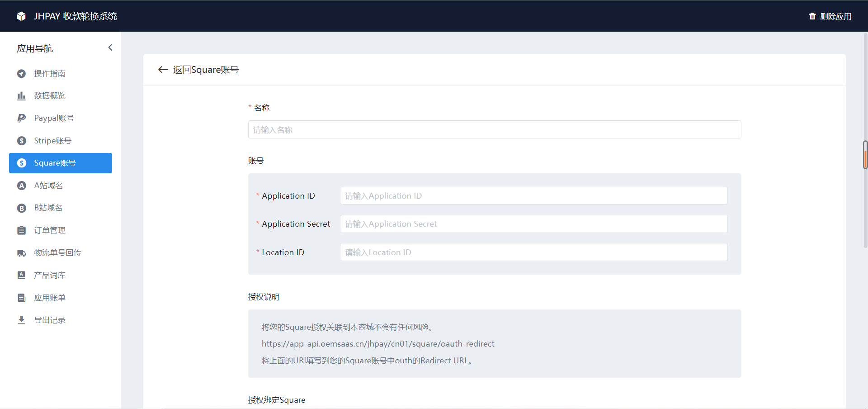Open B站域名 in sidebar
Screen dimensions: 868x409
coord(61,208)
